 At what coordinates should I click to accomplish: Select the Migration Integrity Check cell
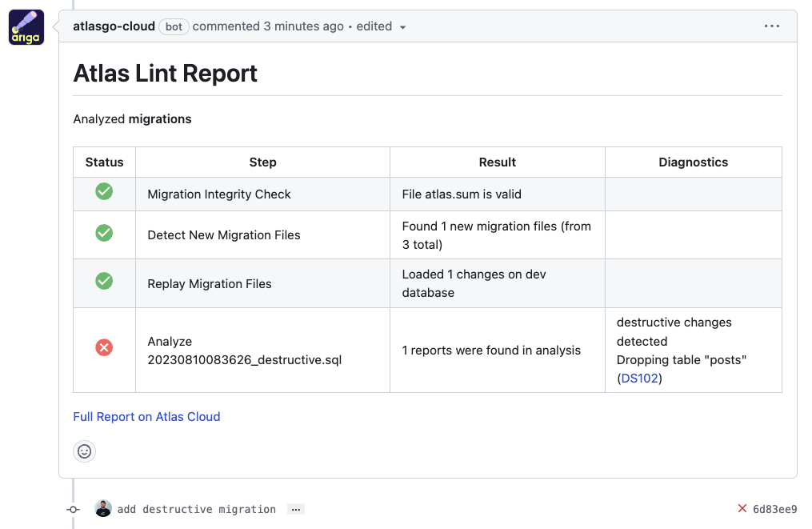click(x=262, y=194)
